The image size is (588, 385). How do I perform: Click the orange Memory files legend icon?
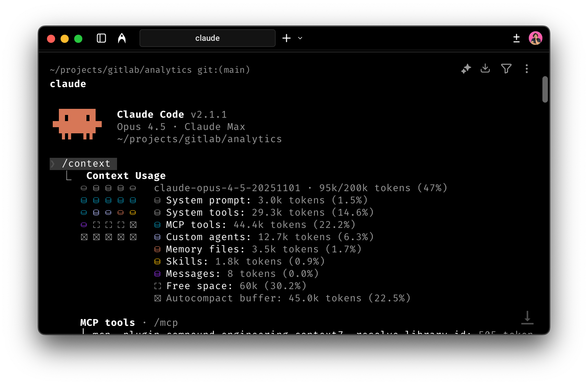[157, 249]
